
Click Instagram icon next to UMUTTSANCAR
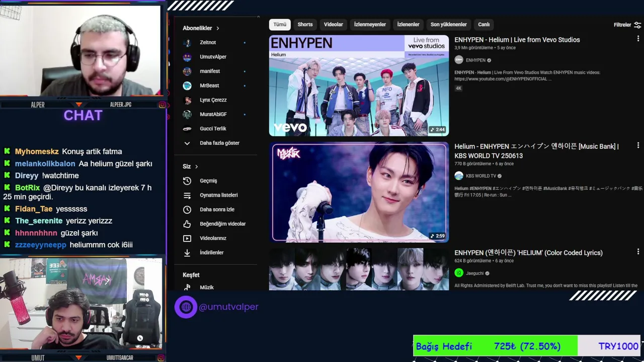pos(162,358)
